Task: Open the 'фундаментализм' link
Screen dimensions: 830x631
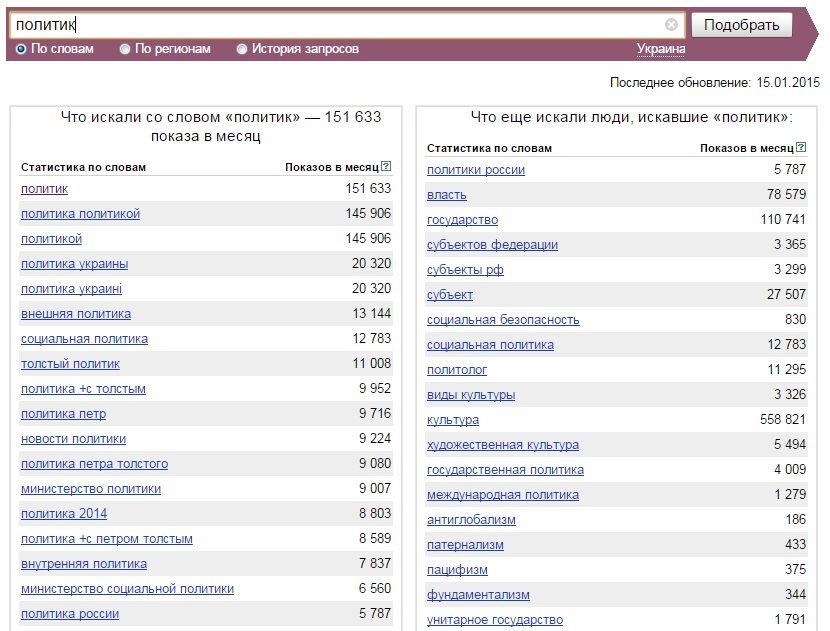Action: 479,594
